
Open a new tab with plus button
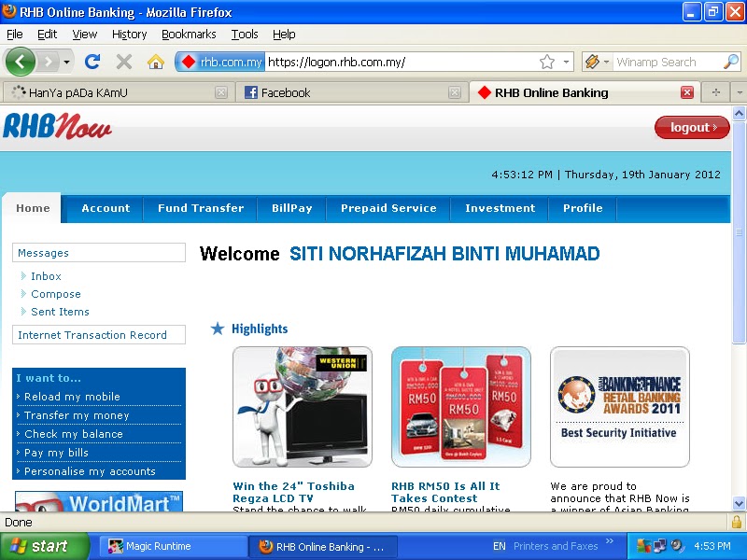(x=715, y=92)
